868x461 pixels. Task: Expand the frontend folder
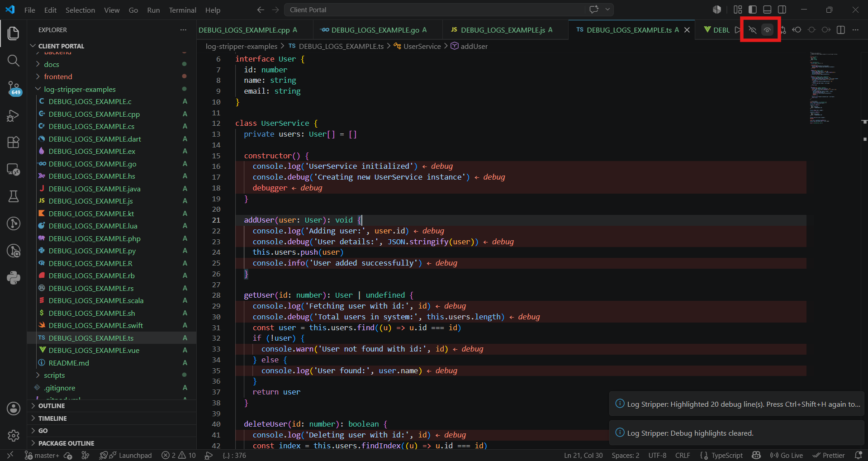(x=58, y=76)
